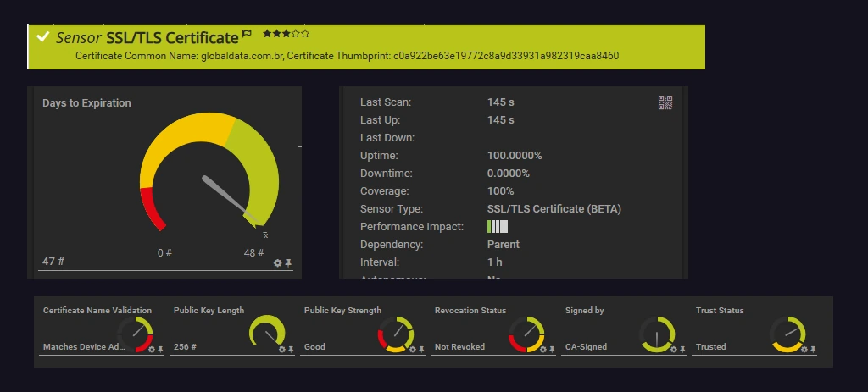Open Signed by channel settings gear
The width and height of the screenshot is (868, 392).
coord(674,350)
